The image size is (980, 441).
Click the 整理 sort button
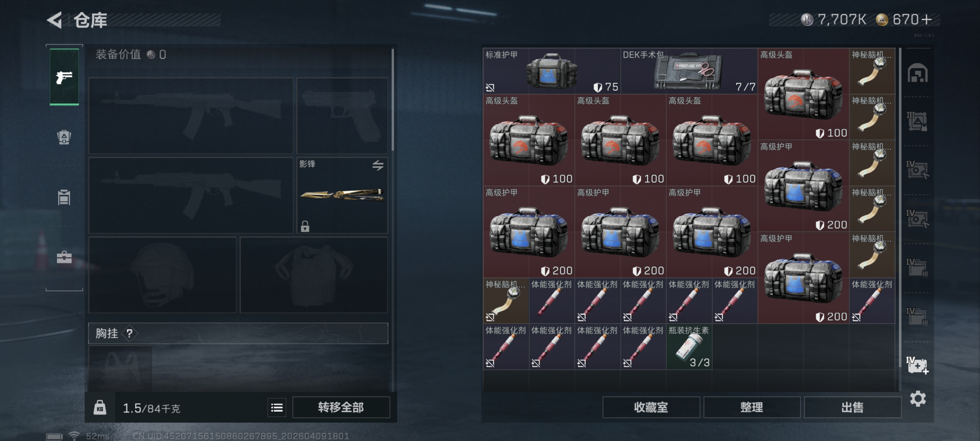pyautogui.click(x=752, y=407)
